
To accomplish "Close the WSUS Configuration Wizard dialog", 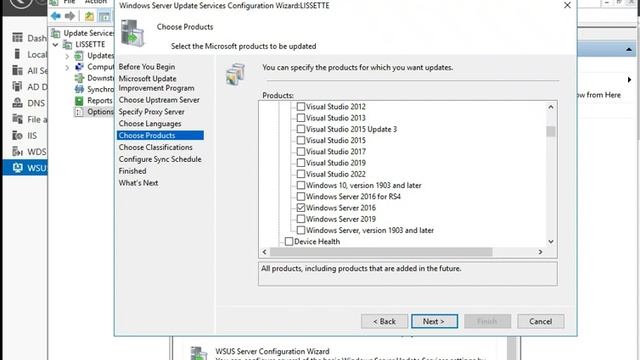I will click(567, 5).
